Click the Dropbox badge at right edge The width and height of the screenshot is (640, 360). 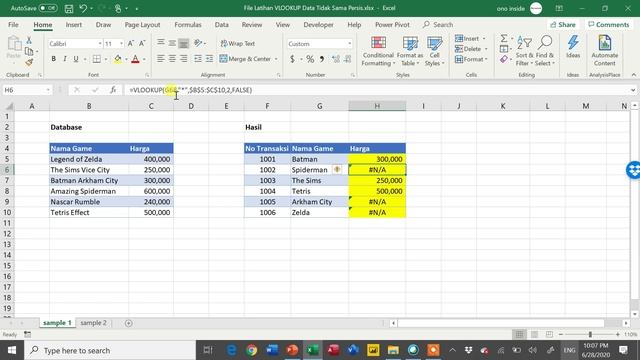[x=633, y=170]
